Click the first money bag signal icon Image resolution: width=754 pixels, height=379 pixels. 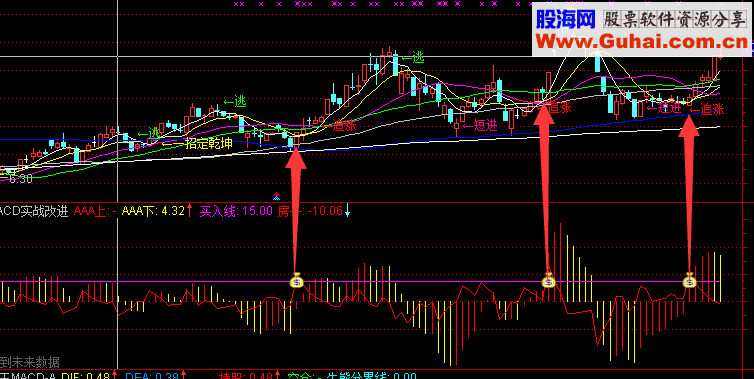[x=297, y=280]
